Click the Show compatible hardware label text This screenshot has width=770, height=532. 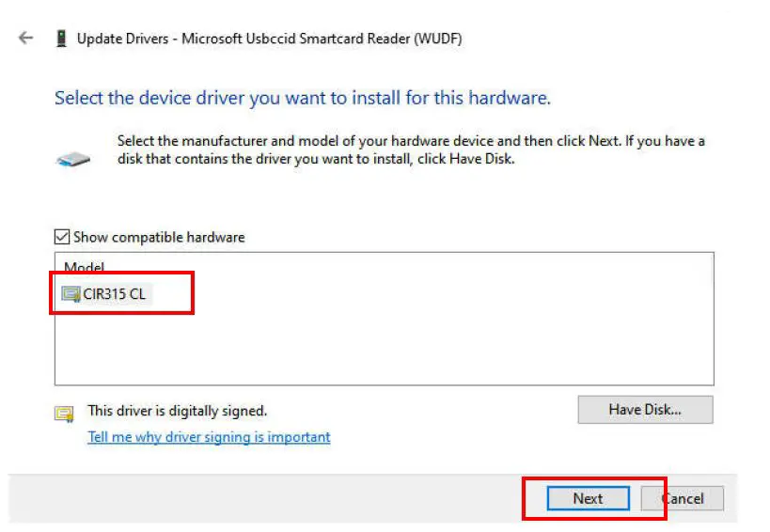pos(159,237)
